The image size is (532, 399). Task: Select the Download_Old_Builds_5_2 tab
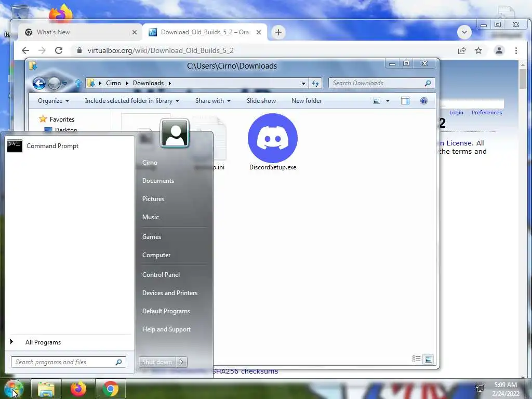205,32
